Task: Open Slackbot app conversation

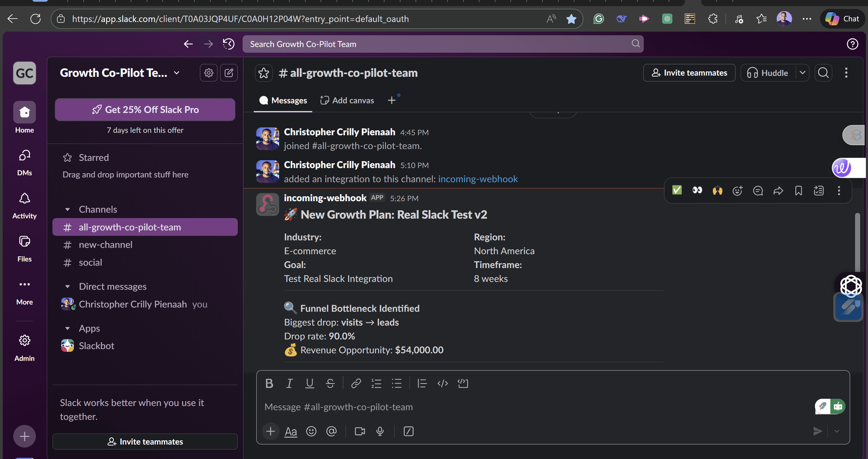Action: (x=145, y=346)
